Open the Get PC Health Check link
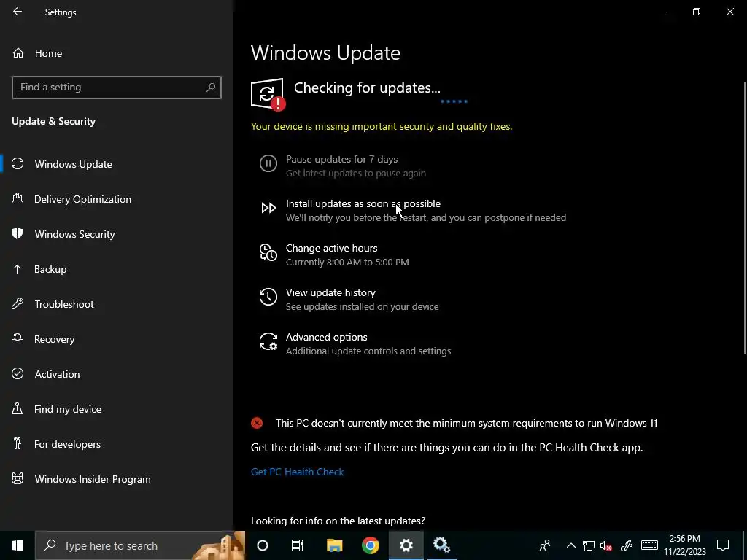Screen dimensions: 747x560 point(298,472)
